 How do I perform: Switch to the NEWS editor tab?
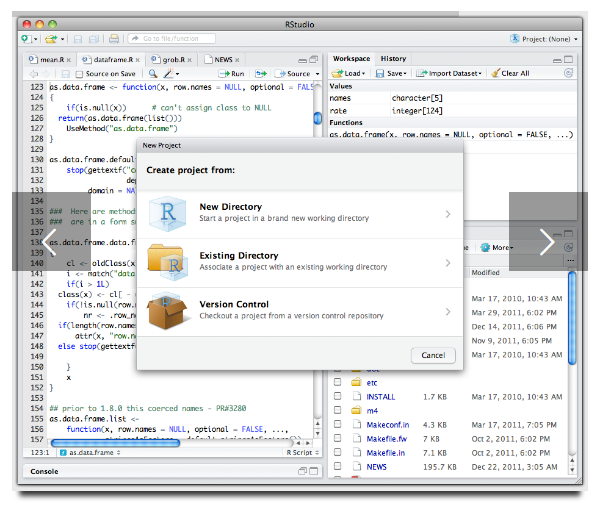223,60
